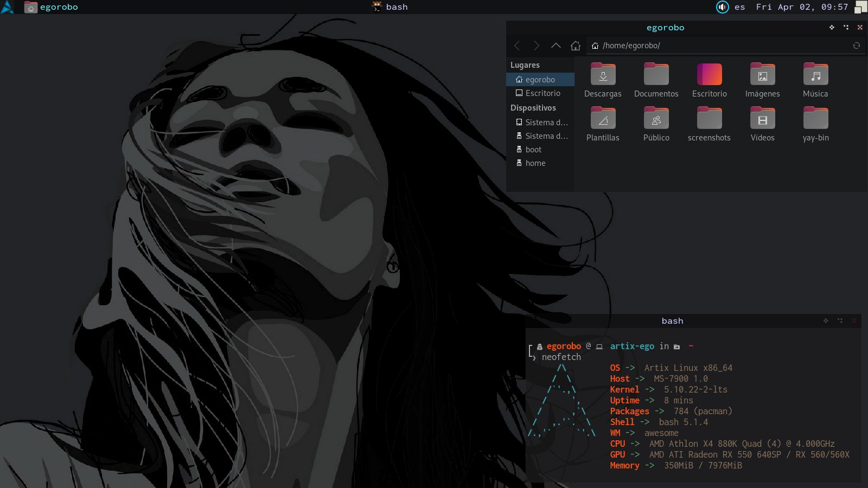The height and width of the screenshot is (488, 868).
Task: Select home device in sidebar
Action: pos(535,163)
